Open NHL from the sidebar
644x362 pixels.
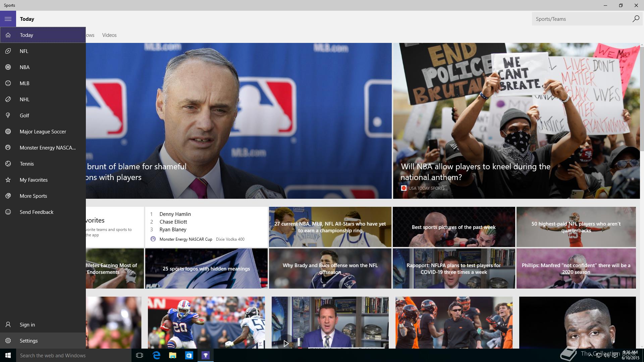point(43,99)
